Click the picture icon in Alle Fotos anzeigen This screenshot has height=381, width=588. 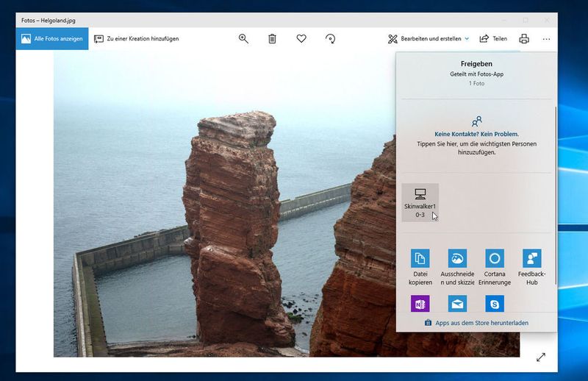26,39
